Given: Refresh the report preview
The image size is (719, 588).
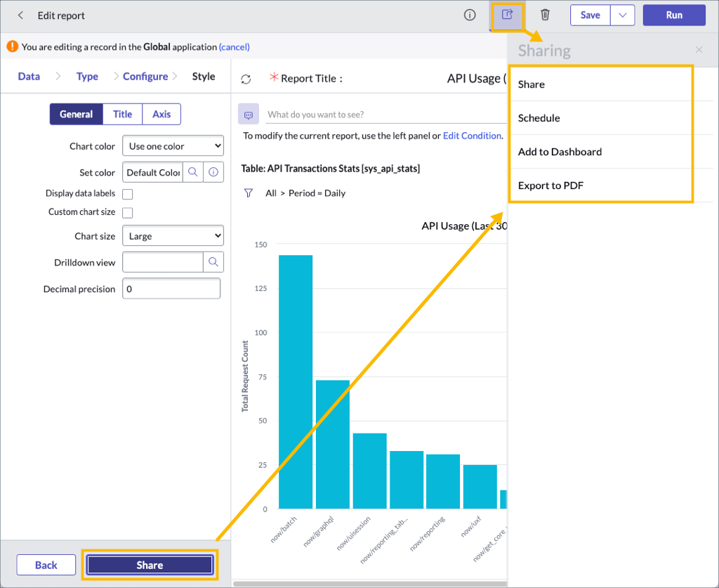Looking at the screenshot, I should pos(245,79).
